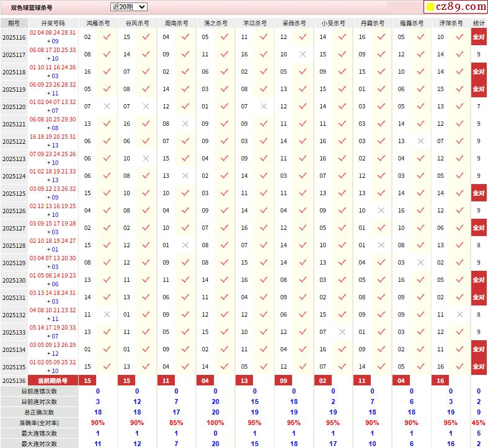Select the 荡之杀号 column header
This screenshot has height=448, width=488.
[215, 23]
